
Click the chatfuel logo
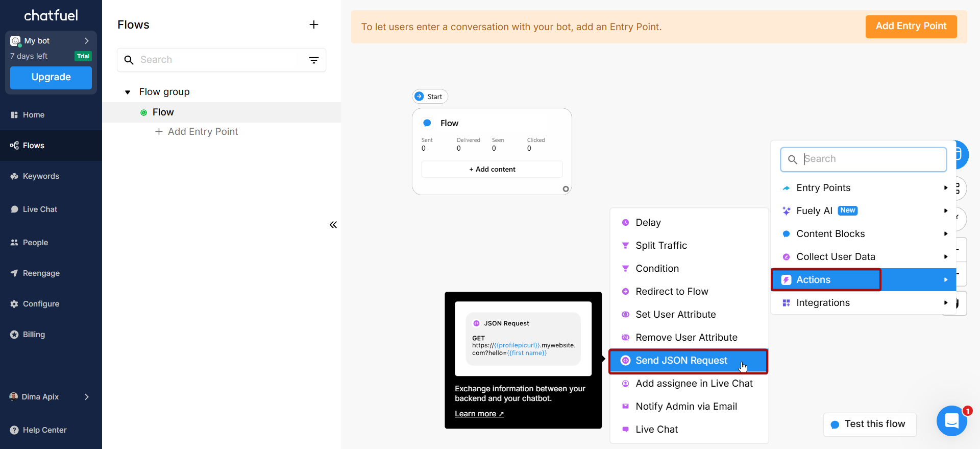click(x=51, y=15)
